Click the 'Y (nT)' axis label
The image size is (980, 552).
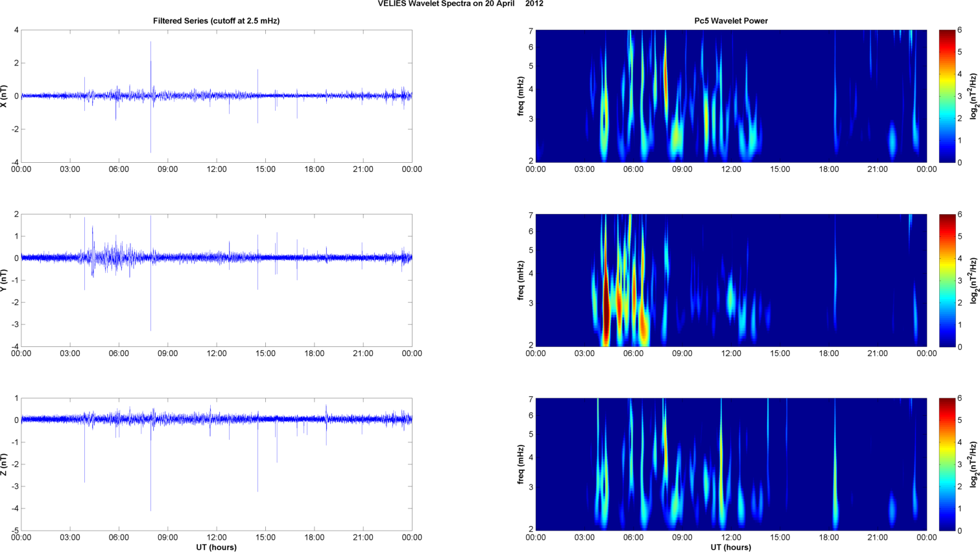(5, 280)
